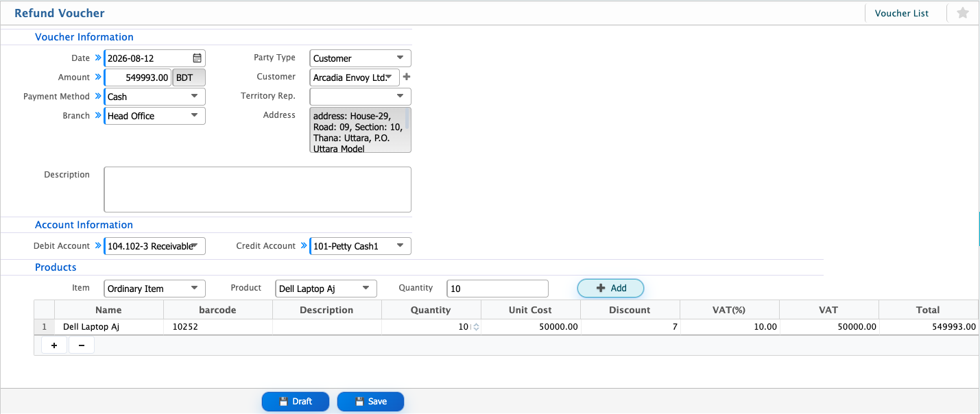Add new customer with plus icon

pyautogui.click(x=406, y=77)
